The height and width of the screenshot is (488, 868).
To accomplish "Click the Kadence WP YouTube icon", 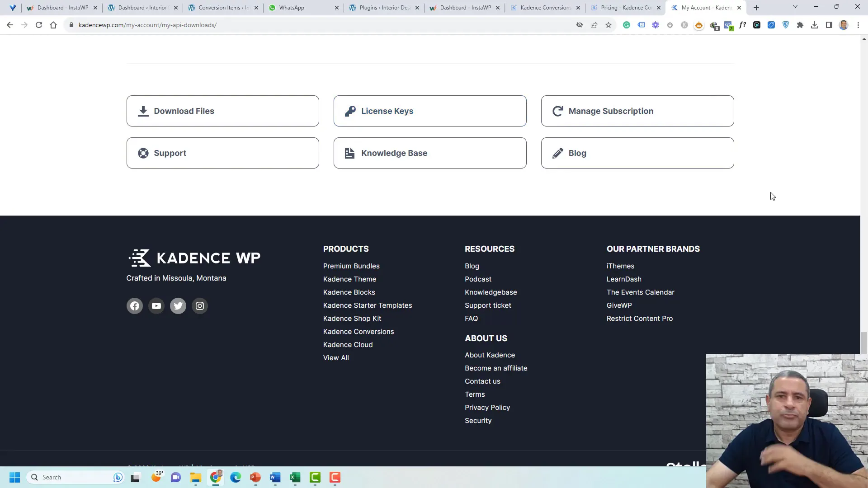I will click(x=156, y=305).
